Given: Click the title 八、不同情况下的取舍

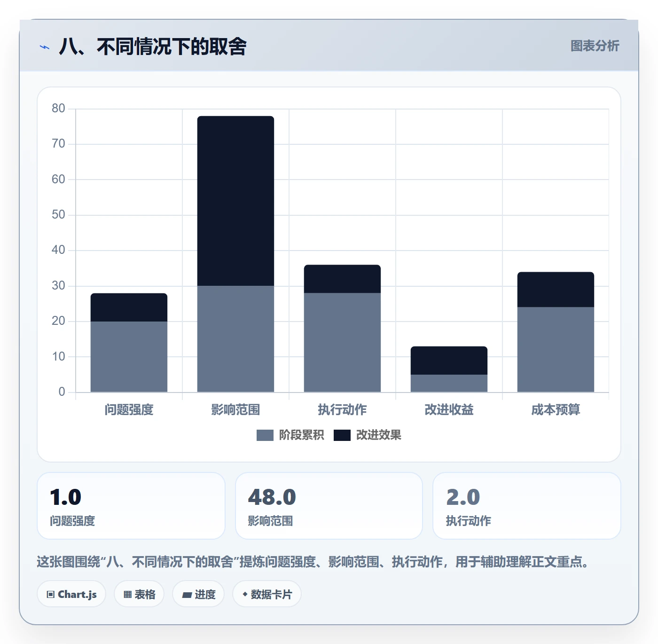Looking at the screenshot, I should pos(153,47).
